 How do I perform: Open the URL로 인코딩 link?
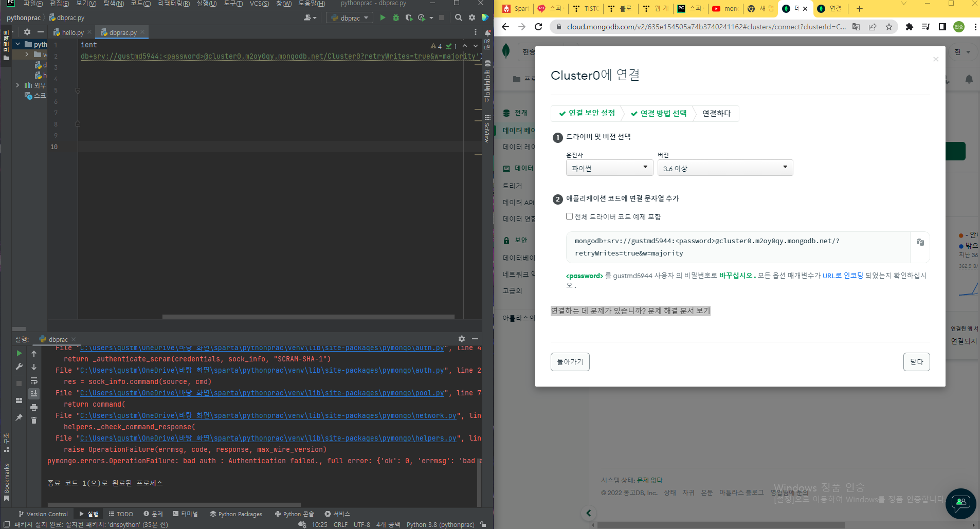[x=843, y=276]
